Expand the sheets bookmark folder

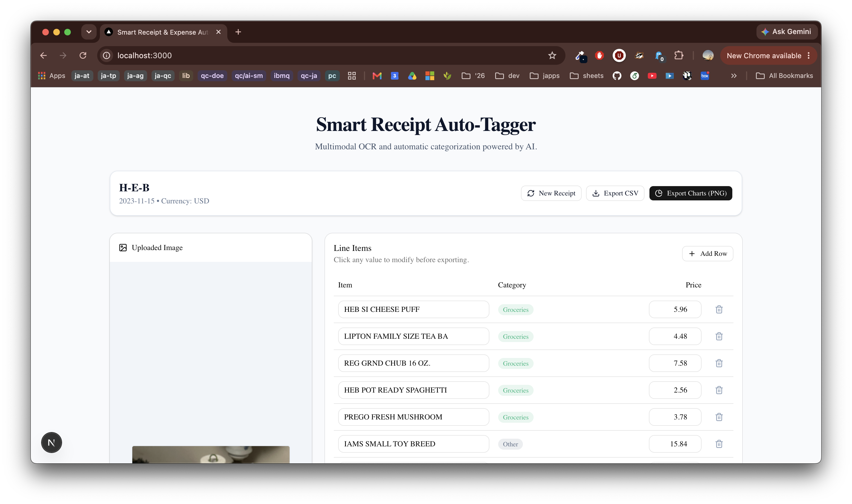tap(587, 76)
